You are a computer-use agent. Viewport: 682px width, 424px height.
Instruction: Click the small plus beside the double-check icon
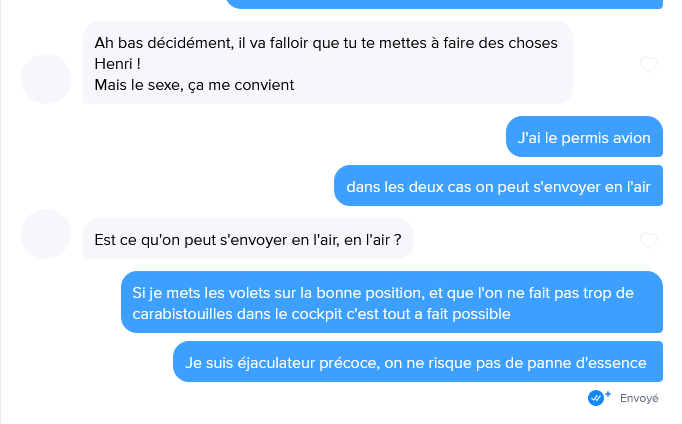click(x=608, y=393)
